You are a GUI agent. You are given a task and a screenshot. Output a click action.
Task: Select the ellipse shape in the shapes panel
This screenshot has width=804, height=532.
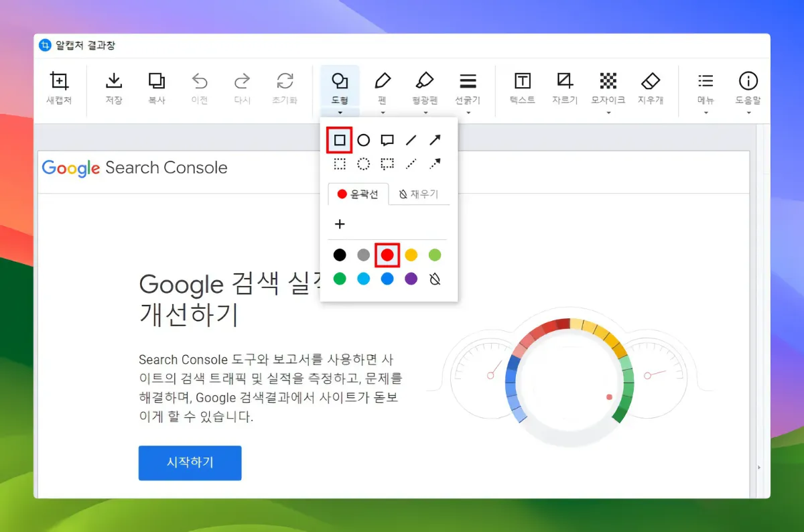[363, 140]
